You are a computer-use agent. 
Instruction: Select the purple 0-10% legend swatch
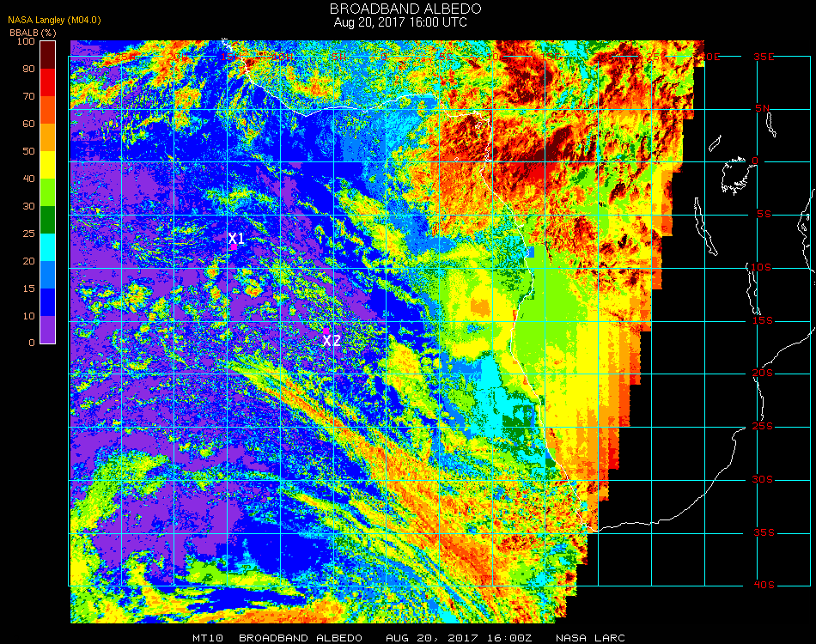click(x=48, y=330)
